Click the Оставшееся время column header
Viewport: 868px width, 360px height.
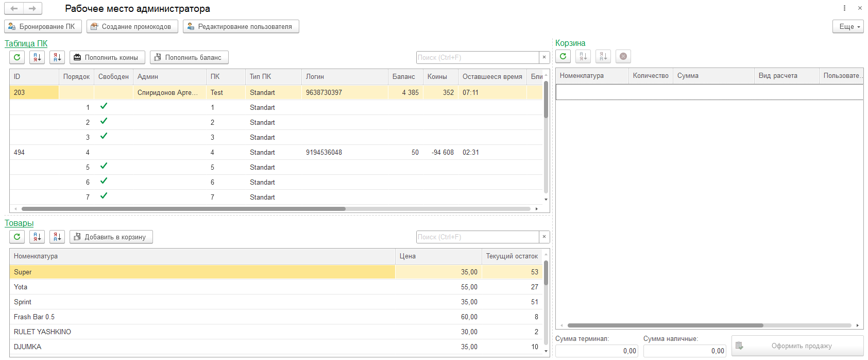point(492,76)
